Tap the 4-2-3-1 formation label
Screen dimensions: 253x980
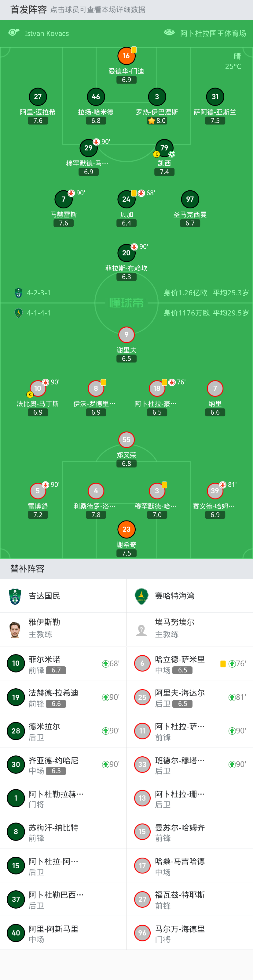pos(38,293)
